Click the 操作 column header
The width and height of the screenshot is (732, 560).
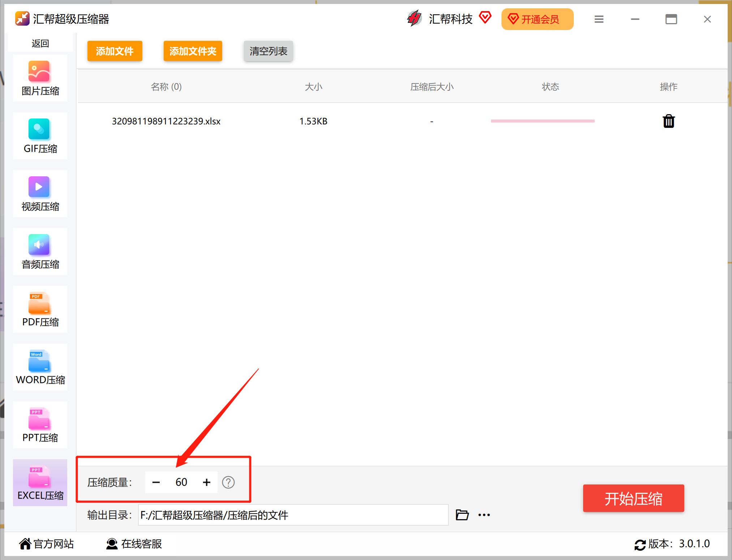(x=669, y=87)
